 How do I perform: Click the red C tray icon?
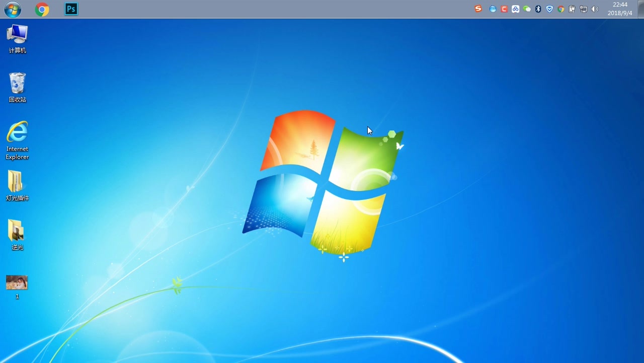click(504, 9)
